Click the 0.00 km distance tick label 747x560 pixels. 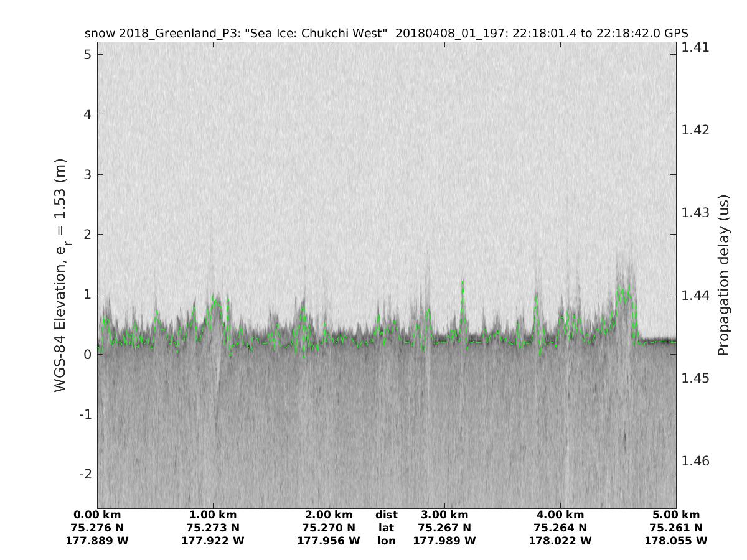[x=97, y=515]
